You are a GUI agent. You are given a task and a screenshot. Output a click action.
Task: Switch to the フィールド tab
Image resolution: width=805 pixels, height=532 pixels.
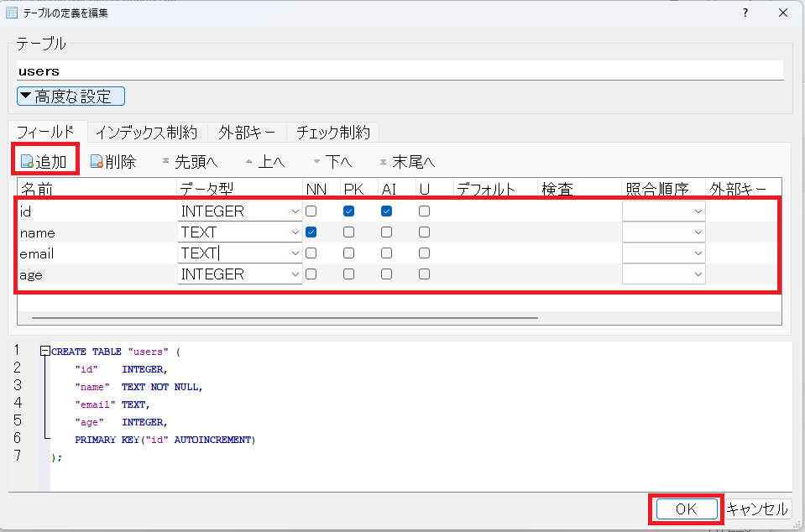[46, 133]
